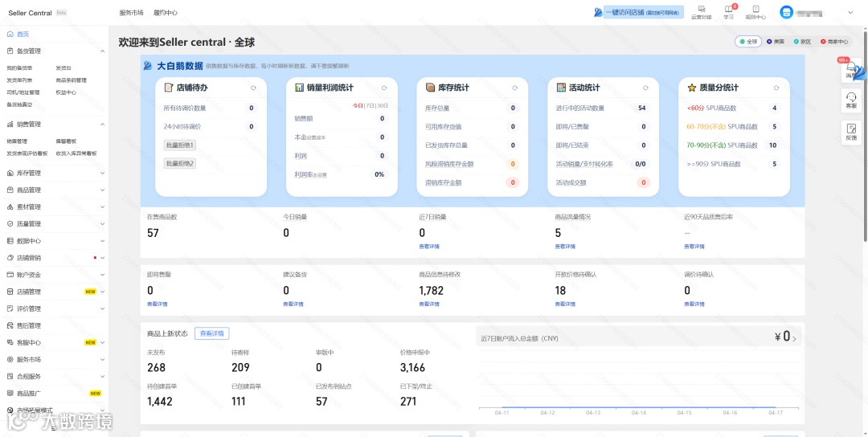Refresh the 活动统计 card
The image size is (868, 437).
pyautogui.click(x=645, y=88)
